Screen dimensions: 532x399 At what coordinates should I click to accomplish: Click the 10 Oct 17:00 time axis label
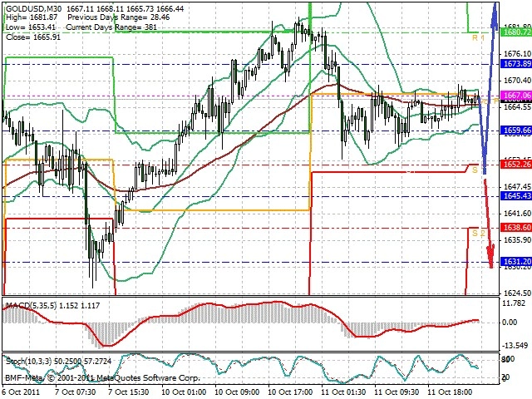(x=290, y=392)
